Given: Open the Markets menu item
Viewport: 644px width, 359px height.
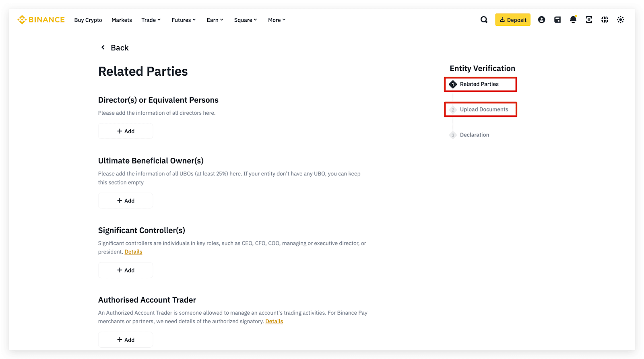Looking at the screenshot, I should (122, 20).
